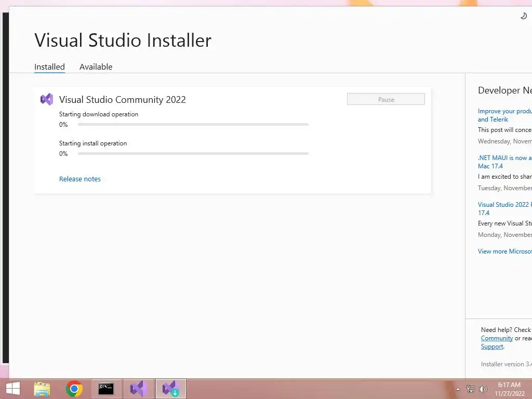Screen dimensions: 532x399
Task: Click the install operation progress bar
Action: (x=193, y=154)
